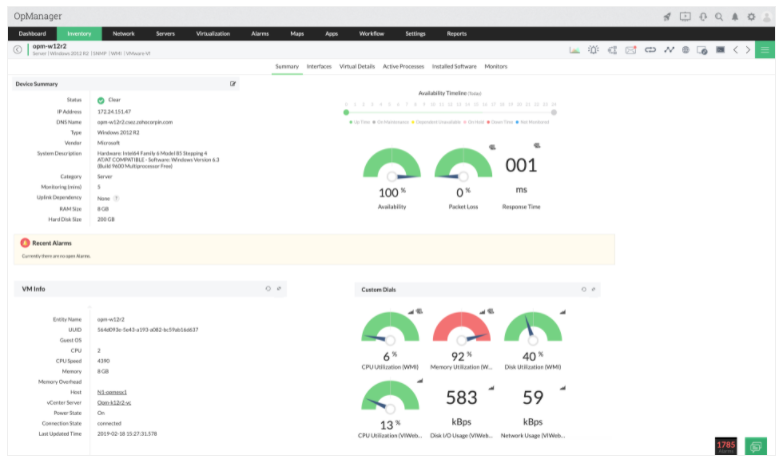784x464 pixels.
Task: Click the Uplink Dependency help icon
Action: click(116, 198)
